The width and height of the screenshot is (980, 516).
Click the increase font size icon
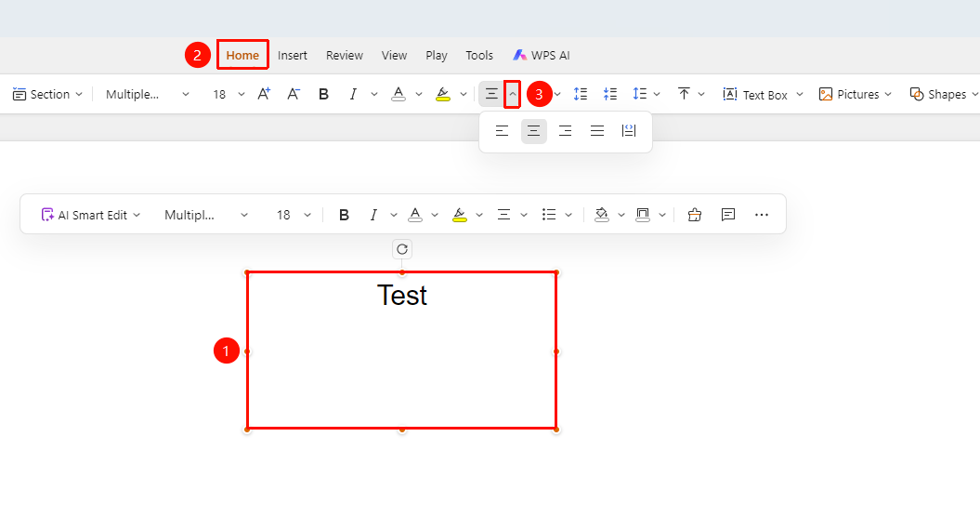pyautogui.click(x=264, y=94)
